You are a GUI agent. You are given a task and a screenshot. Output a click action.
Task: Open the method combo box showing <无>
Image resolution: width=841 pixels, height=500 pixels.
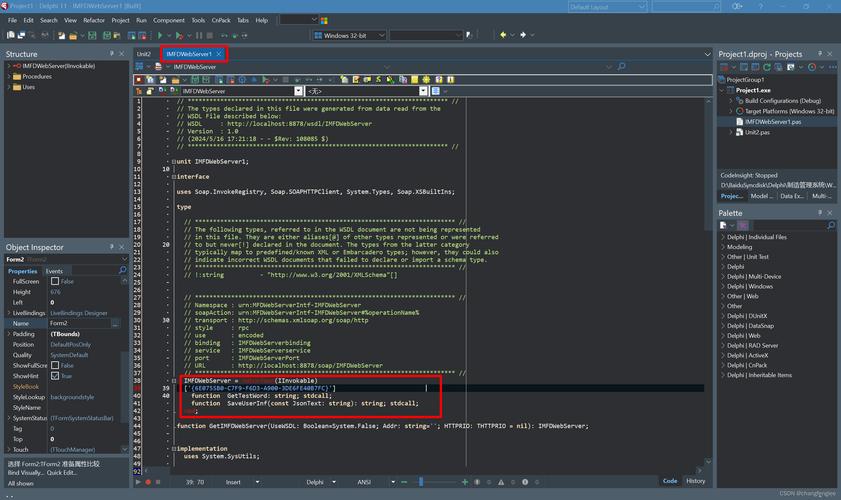pos(423,91)
